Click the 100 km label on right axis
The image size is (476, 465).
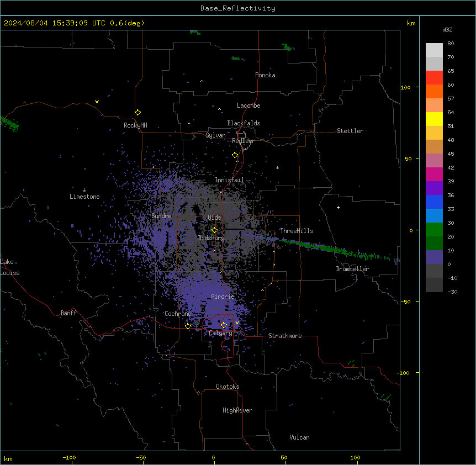click(x=405, y=87)
